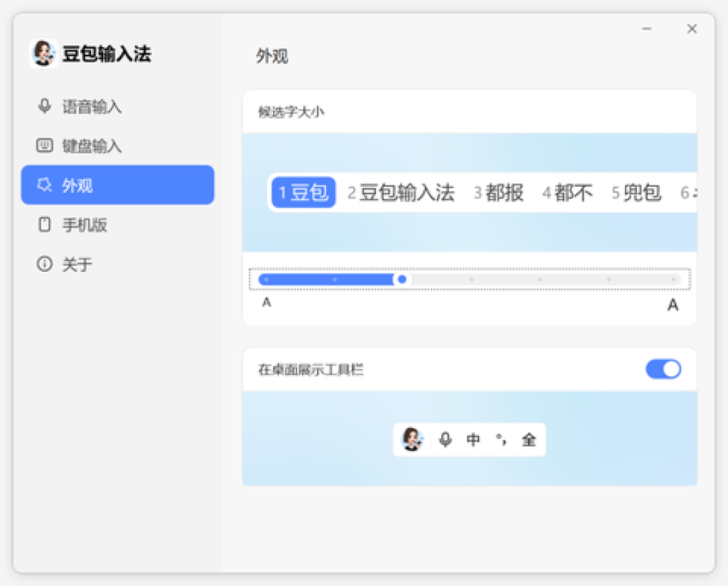The image size is (728, 586).
Task: Click the keyboard icon beside 键盘输入
Action: pos(44,146)
